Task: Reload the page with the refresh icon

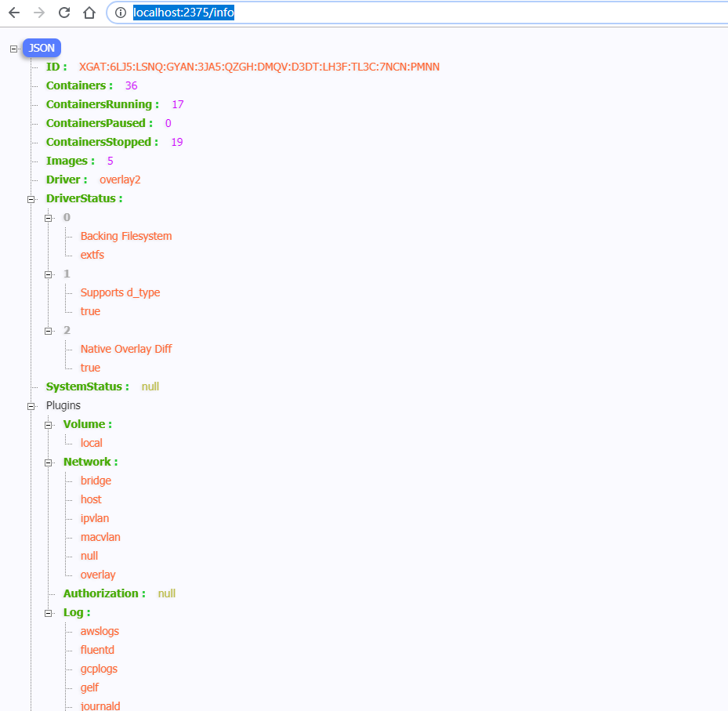Action: tap(63, 13)
